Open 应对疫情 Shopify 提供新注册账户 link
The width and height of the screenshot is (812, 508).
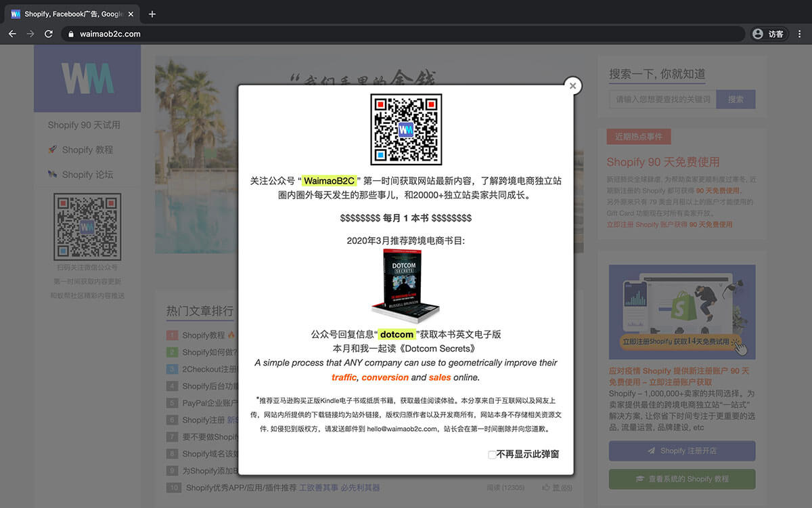point(679,376)
